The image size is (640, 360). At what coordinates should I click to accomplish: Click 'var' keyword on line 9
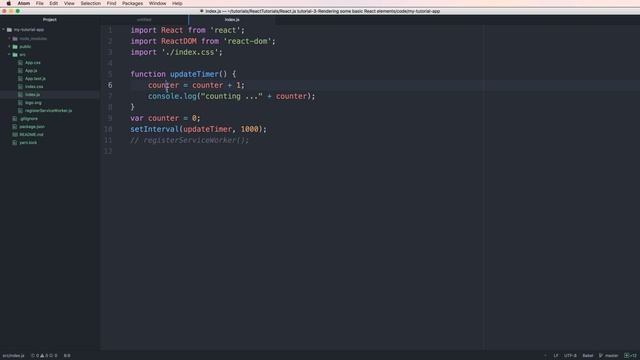click(137, 118)
